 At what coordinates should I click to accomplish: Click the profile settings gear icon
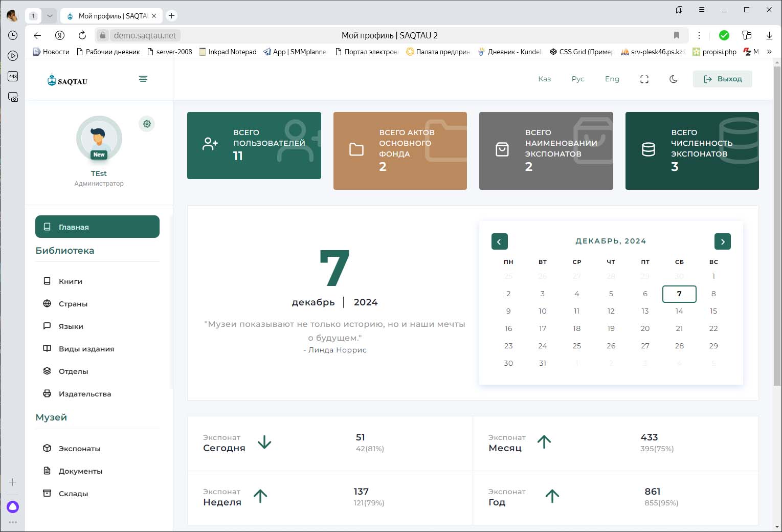click(147, 124)
